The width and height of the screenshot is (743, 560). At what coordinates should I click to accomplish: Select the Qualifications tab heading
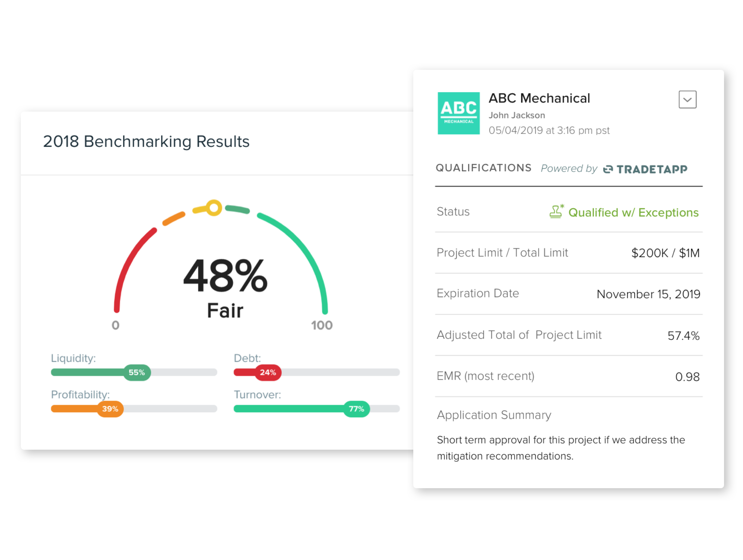point(483,168)
